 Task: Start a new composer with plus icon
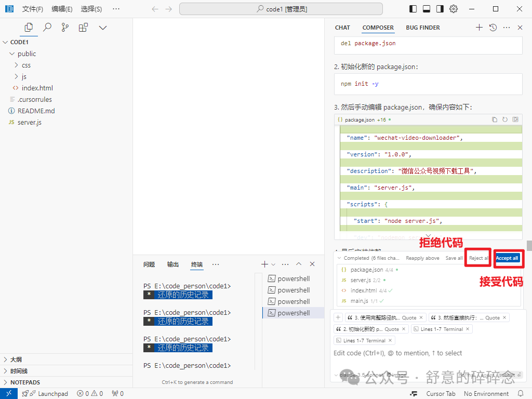479,28
